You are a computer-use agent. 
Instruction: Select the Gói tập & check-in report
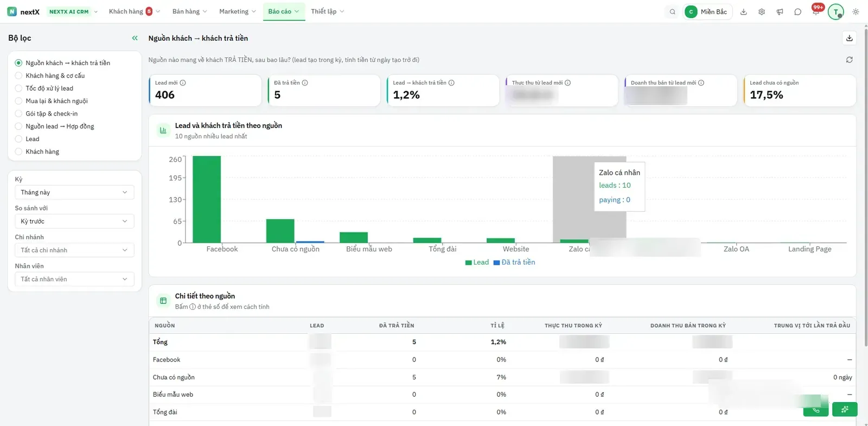tap(46, 114)
